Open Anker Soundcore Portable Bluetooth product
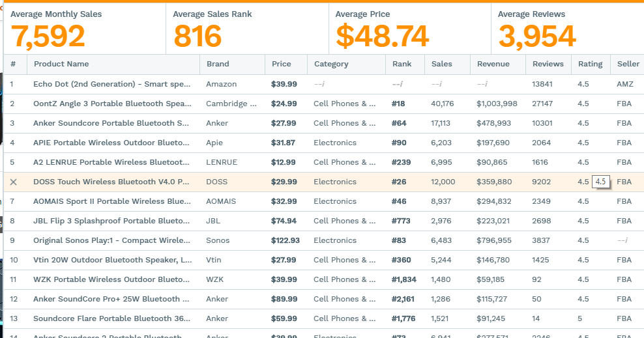 (x=111, y=123)
